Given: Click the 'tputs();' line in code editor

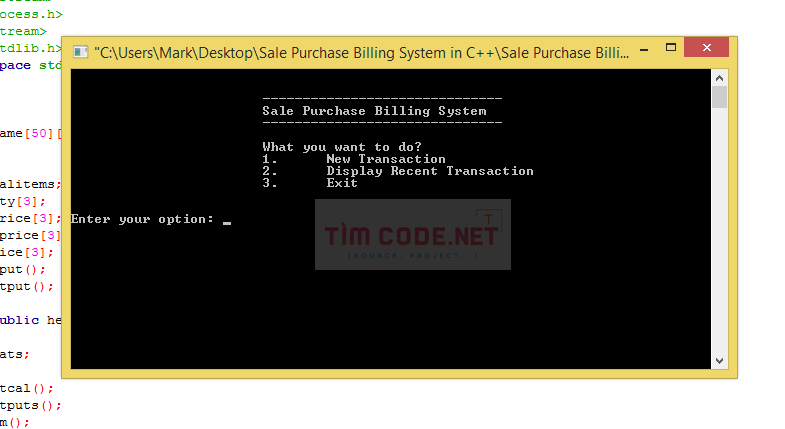Looking at the screenshot, I should tap(31, 405).
